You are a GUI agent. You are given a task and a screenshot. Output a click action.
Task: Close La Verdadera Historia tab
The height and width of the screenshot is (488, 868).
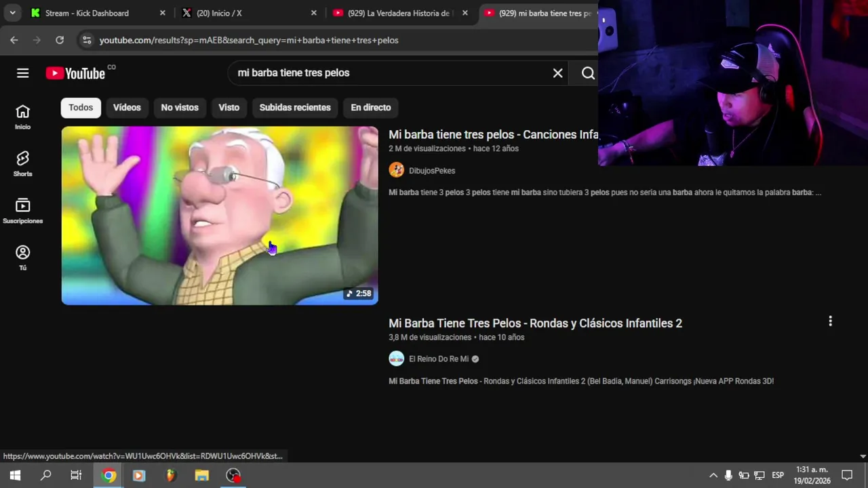tap(465, 13)
